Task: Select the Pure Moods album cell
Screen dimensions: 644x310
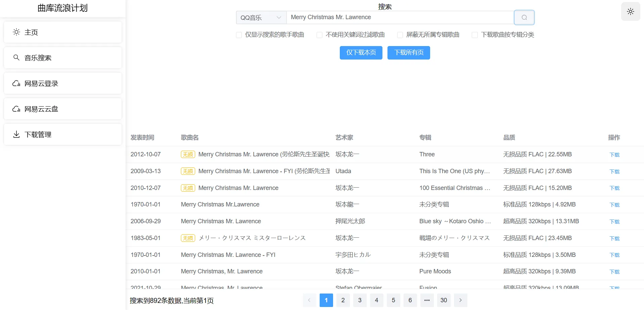Action: point(435,271)
